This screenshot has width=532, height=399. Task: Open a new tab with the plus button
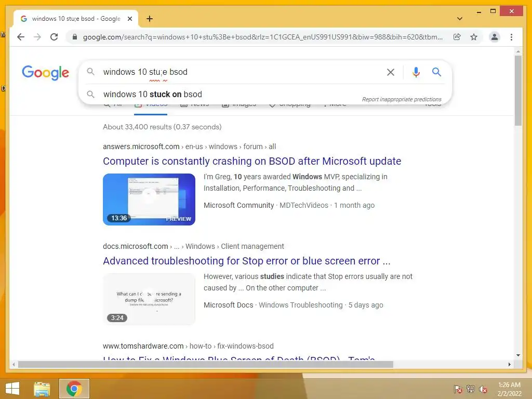tap(149, 19)
